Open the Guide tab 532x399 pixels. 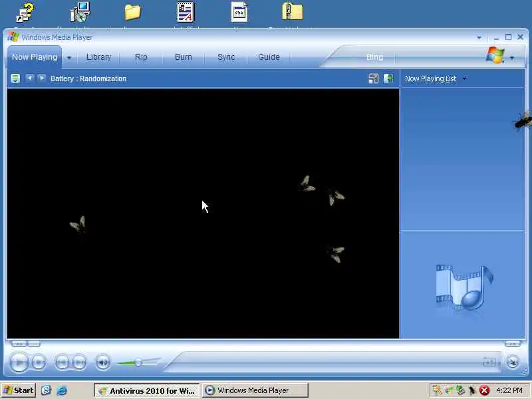(269, 57)
